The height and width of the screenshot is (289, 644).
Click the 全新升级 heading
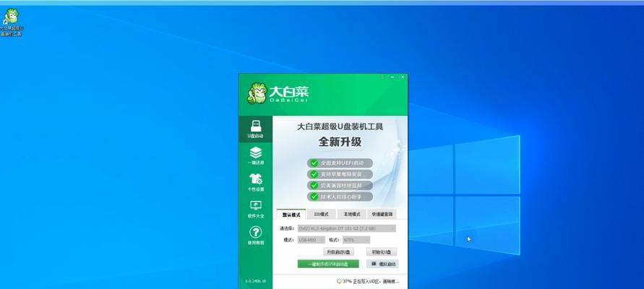click(340, 142)
